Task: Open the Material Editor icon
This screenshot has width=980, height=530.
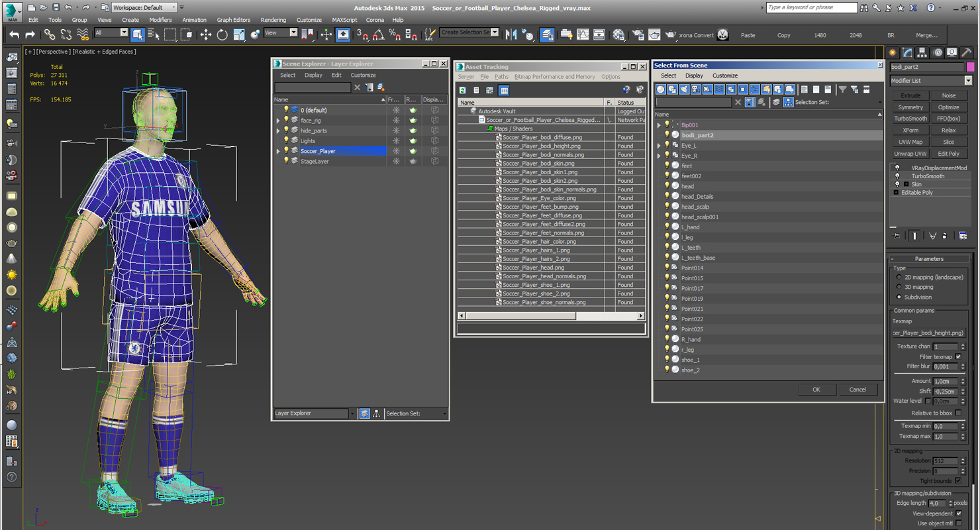Action: pyautogui.click(x=618, y=34)
